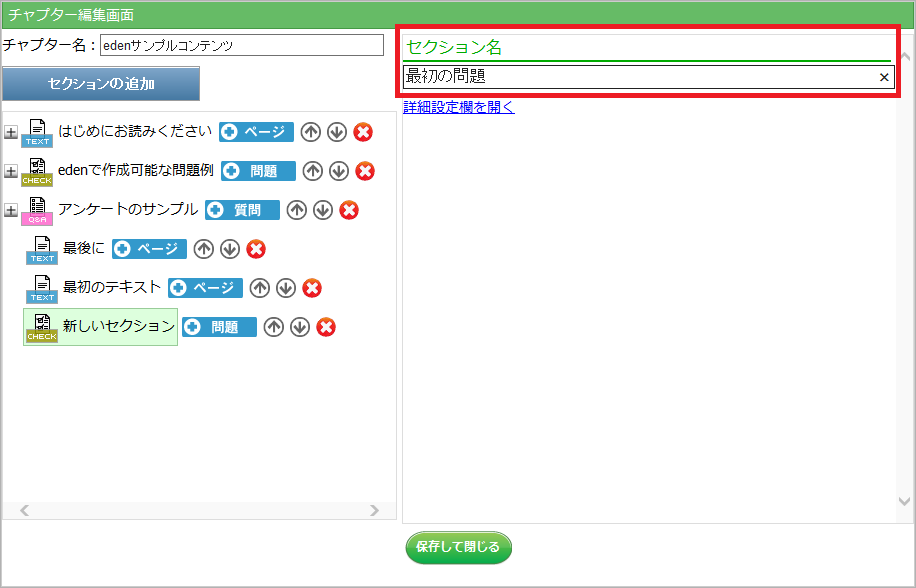
Task: Delete the はじめにお読みください section
Action: [363, 132]
